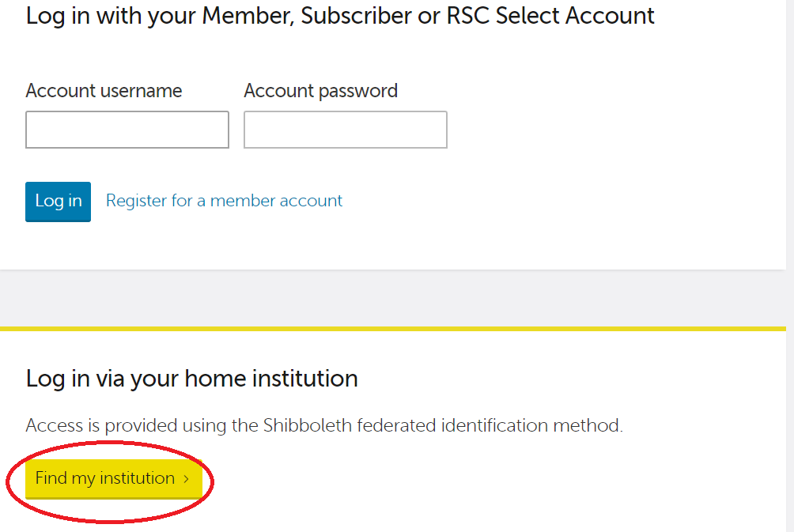Focus the Account password text box
Viewport: 794px width, 532px height.
click(345, 130)
